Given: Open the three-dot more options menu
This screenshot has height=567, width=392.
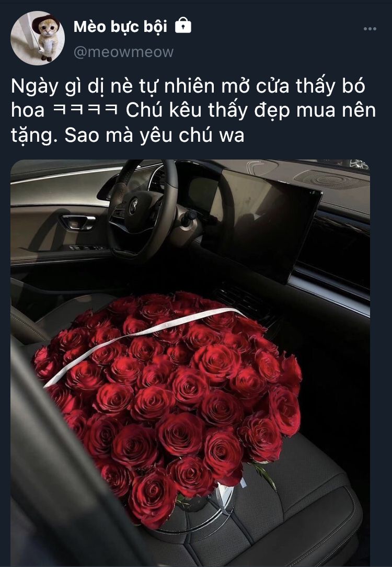Looking at the screenshot, I should click(x=370, y=29).
